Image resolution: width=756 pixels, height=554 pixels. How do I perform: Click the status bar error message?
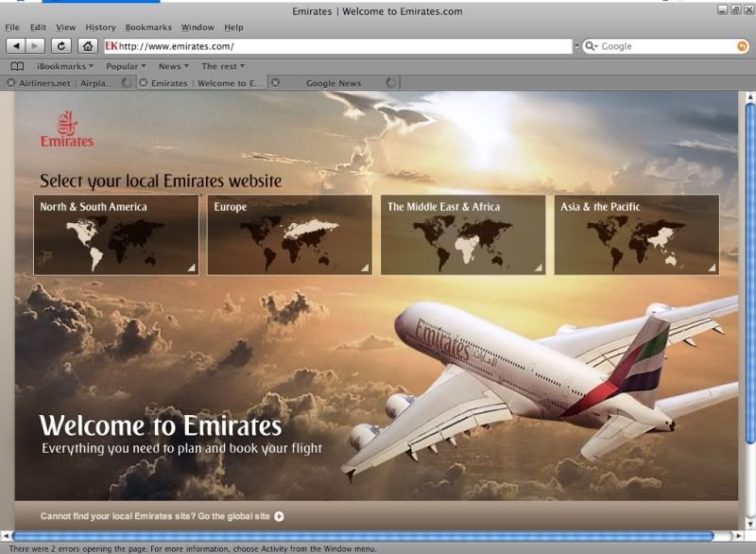pyautogui.click(x=193, y=548)
